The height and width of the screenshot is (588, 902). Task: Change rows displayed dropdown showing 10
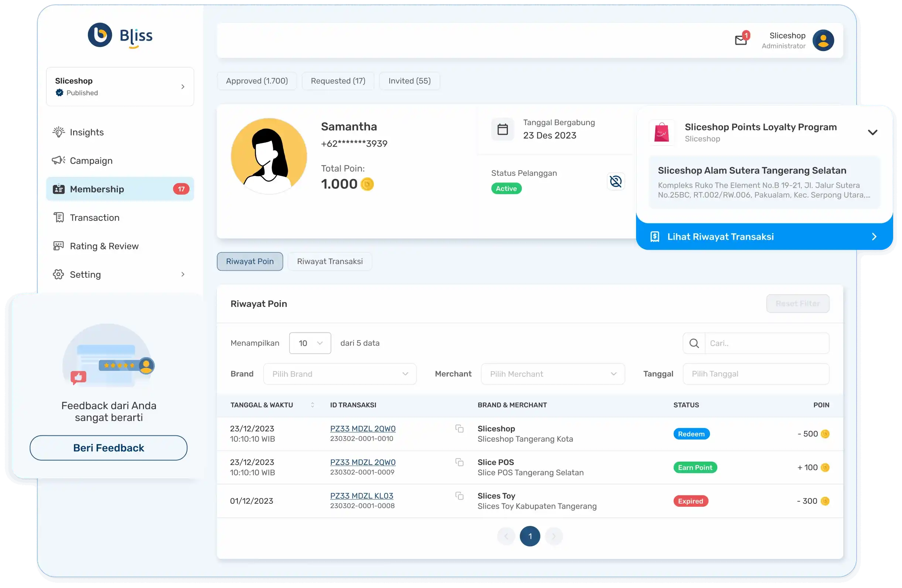[310, 343]
